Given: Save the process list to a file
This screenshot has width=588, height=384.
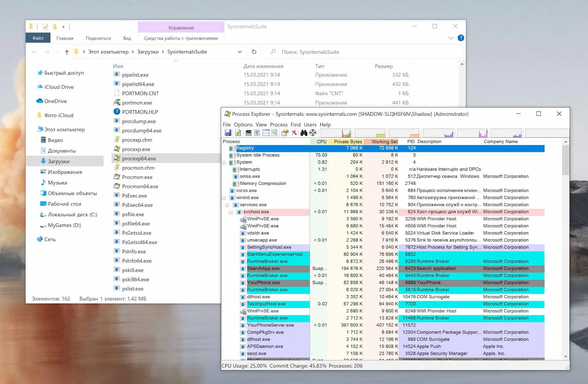Looking at the screenshot, I should [228, 133].
